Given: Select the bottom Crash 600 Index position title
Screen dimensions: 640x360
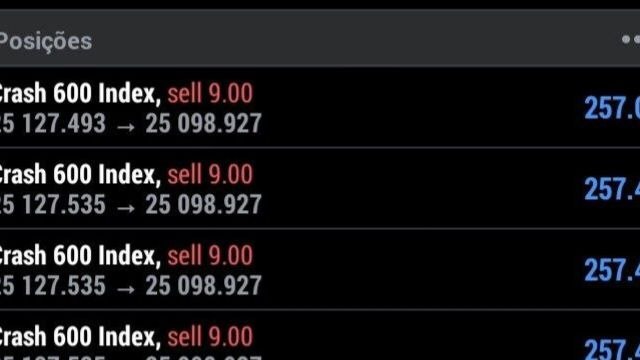Looking at the screenshot, I should point(80,337).
